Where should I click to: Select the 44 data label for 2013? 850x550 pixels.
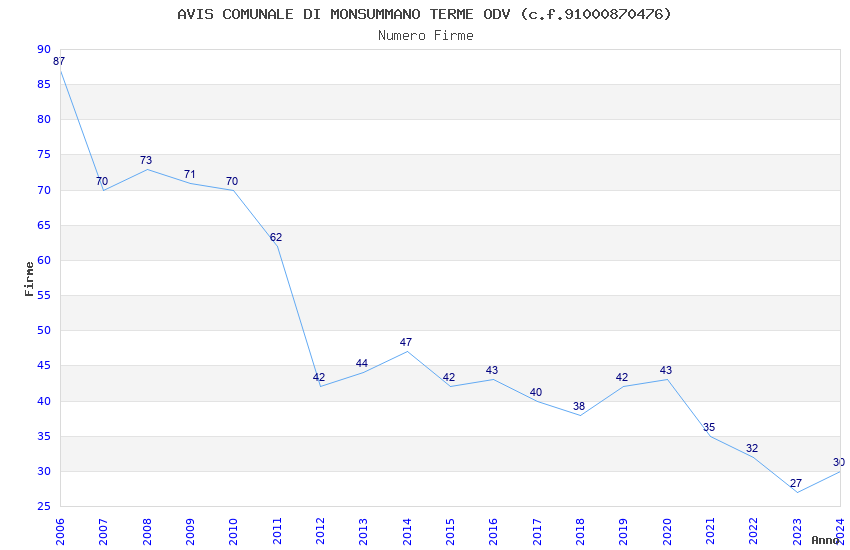pos(362,364)
